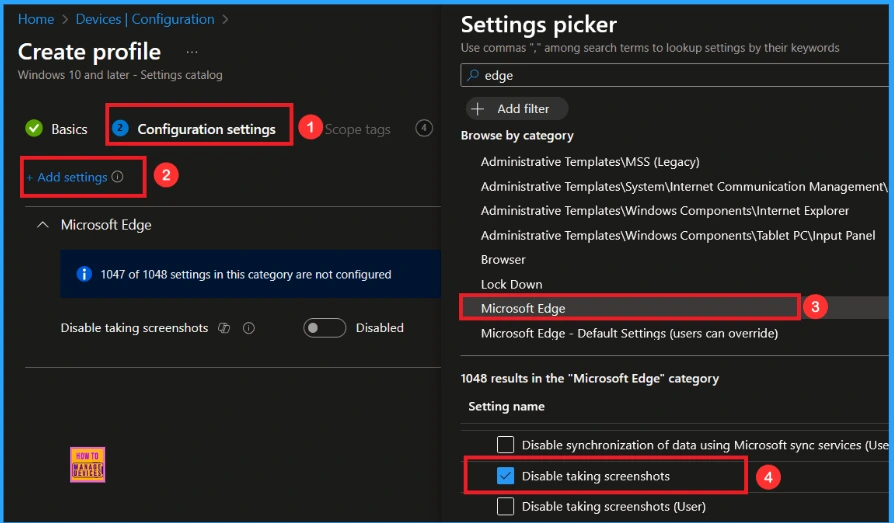Click the step 4 circle in wizard
This screenshot has height=523, width=894.
424,128
